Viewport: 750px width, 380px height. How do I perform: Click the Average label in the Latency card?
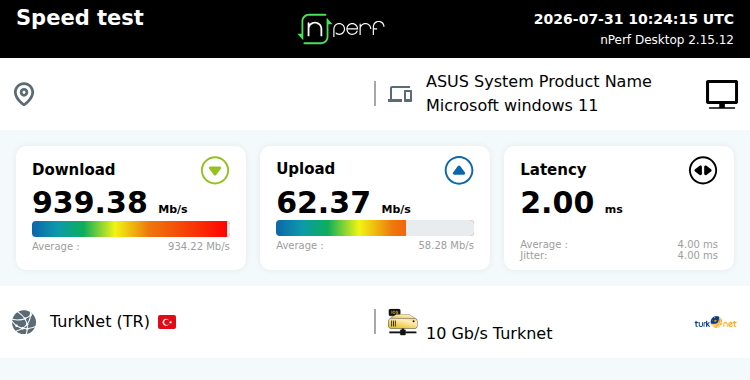point(544,245)
